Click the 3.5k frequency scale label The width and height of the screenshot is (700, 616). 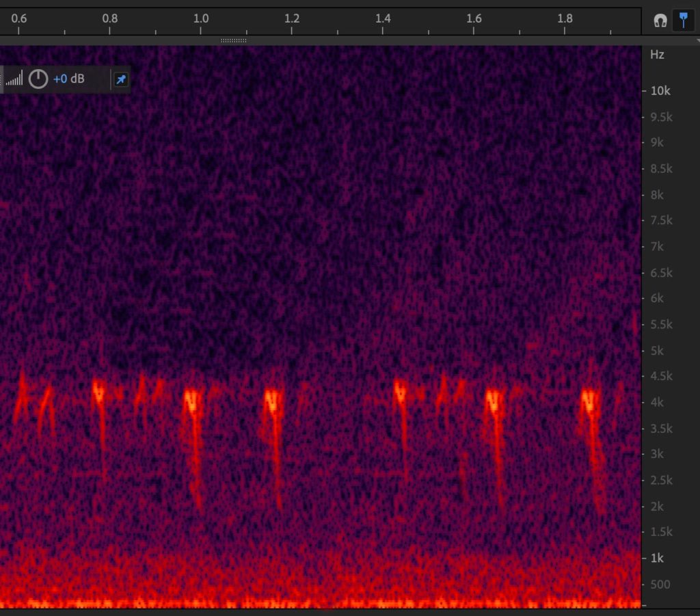coord(661,429)
